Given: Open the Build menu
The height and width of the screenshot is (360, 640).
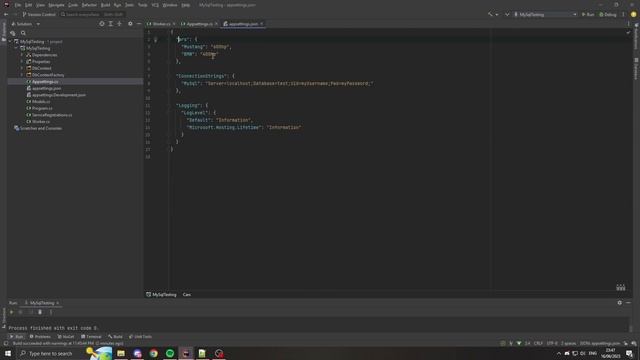Looking at the screenshot, I should click(105, 5).
